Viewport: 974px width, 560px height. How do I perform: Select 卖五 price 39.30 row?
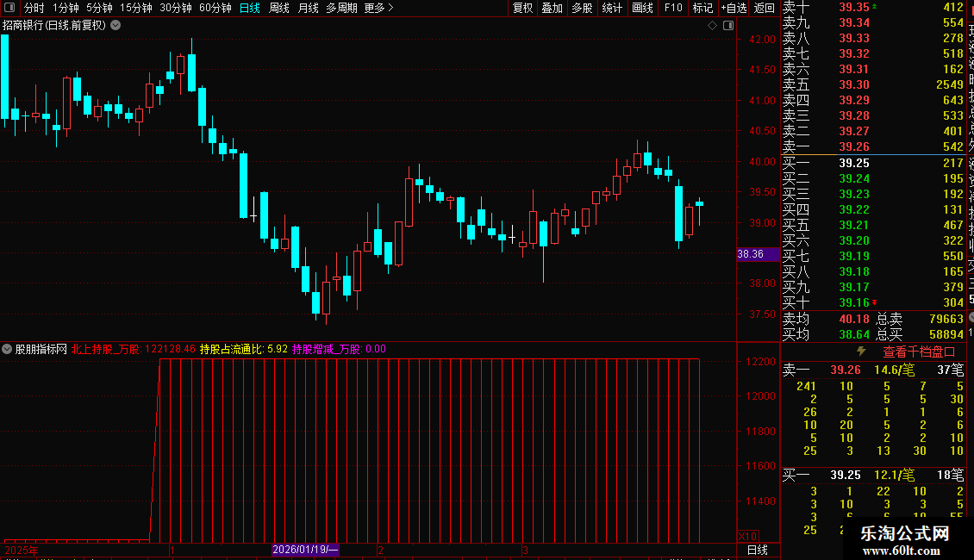(873, 84)
